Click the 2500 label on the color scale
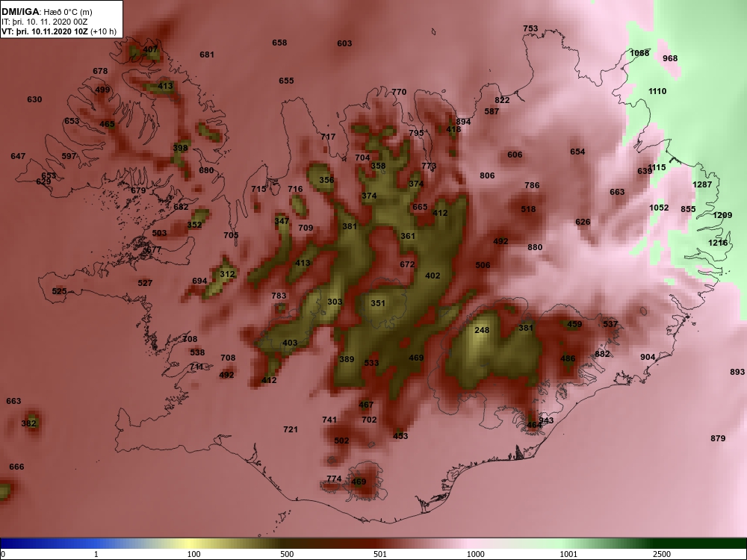The width and height of the screenshot is (747, 560). point(662,554)
